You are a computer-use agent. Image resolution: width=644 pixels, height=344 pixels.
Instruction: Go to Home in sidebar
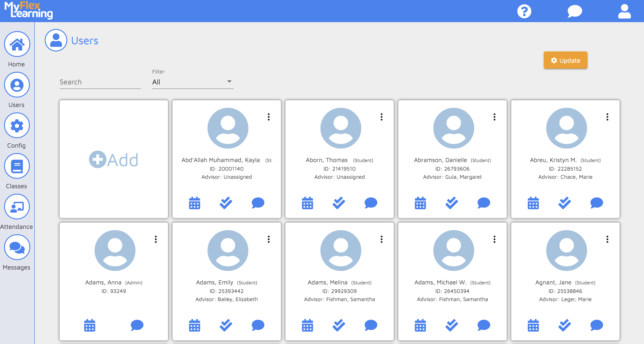[17, 44]
